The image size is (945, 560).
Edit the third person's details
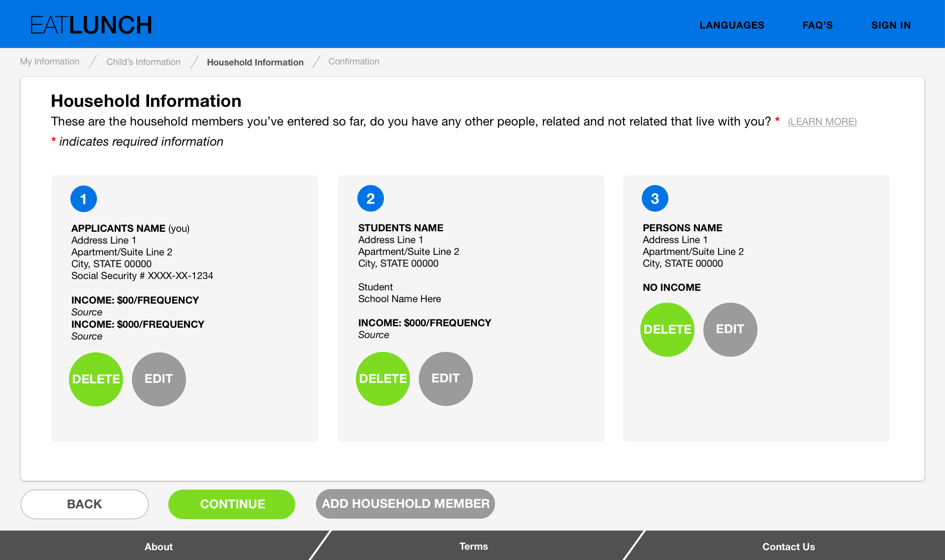click(730, 329)
